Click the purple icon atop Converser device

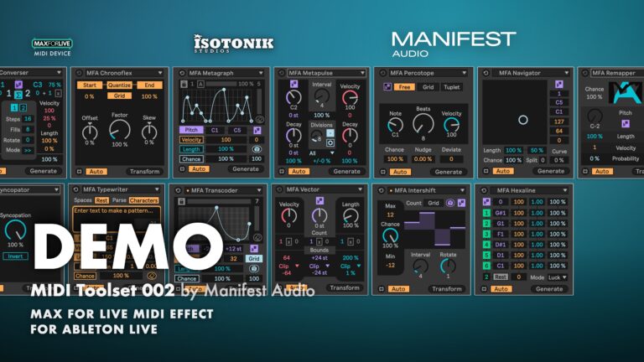(x=18, y=85)
